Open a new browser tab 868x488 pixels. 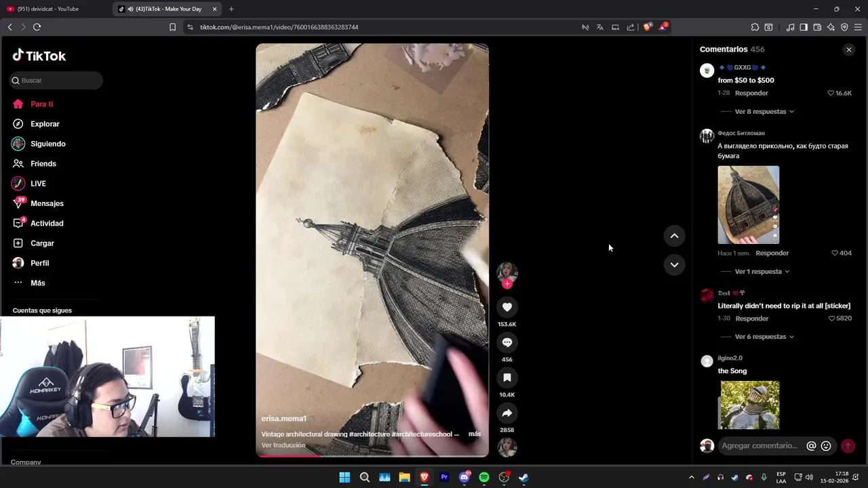pyautogui.click(x=231, y=9)
